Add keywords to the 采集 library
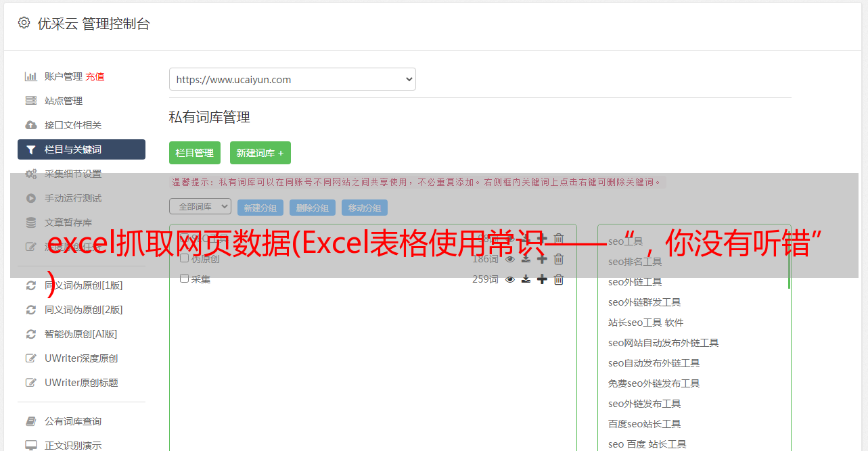This screenshot has height=451, width=868. [x=542, y=279]
